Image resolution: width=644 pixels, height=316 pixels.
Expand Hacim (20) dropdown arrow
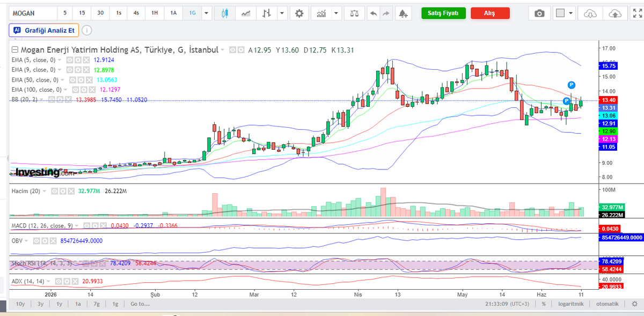coord(45,190)
